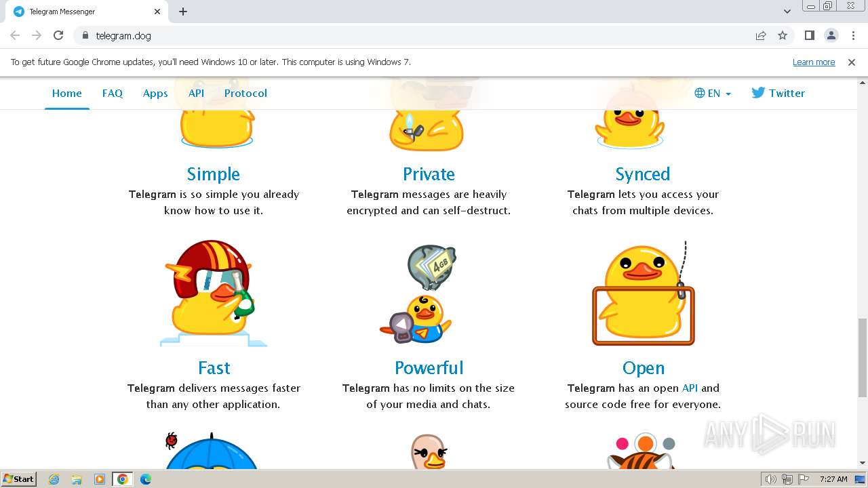868x488 pixels.
Task: Click the browser back arrow
Action: click(15, 35)
